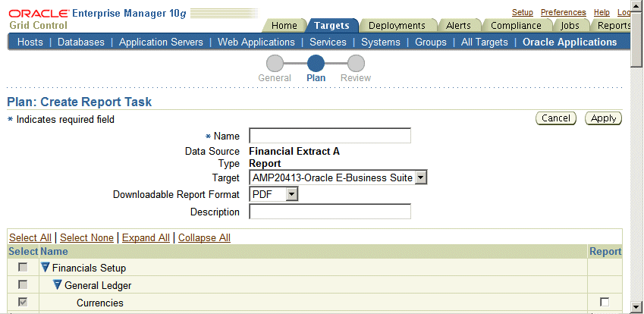The image size is (644, 314).
Task: Click the General step label text
Action: (275, 78)
